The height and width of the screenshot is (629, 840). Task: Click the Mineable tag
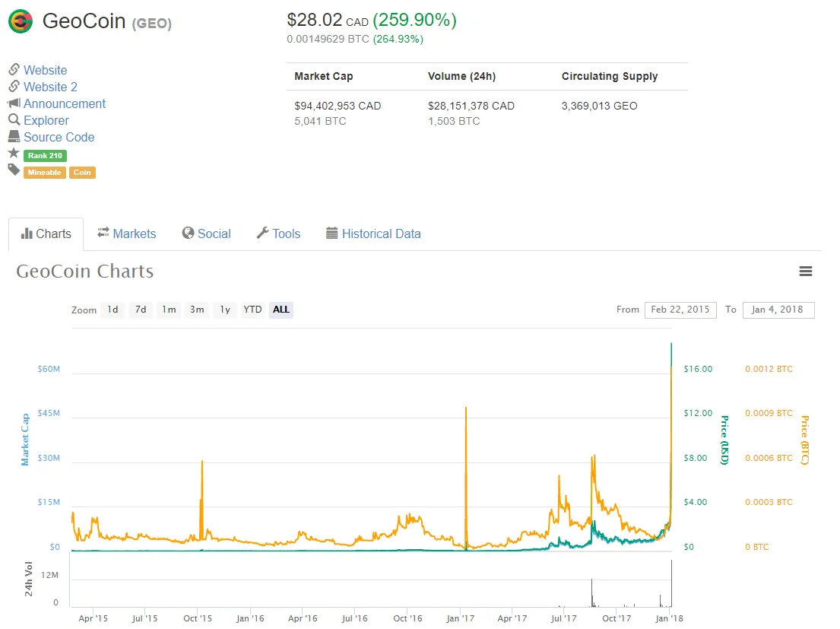pyautogui.click(x=44, y=173)
